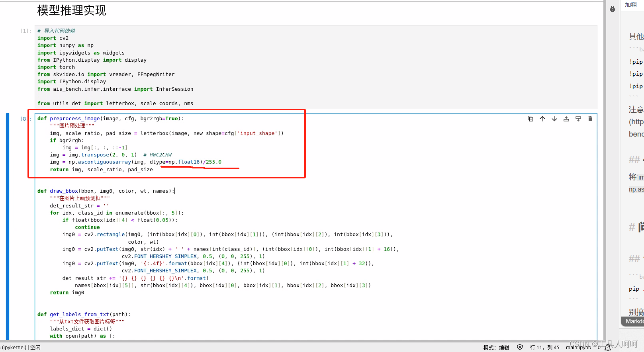Delete the active cell with the trash icon
644x352 pixels.
tap(590, 119)
